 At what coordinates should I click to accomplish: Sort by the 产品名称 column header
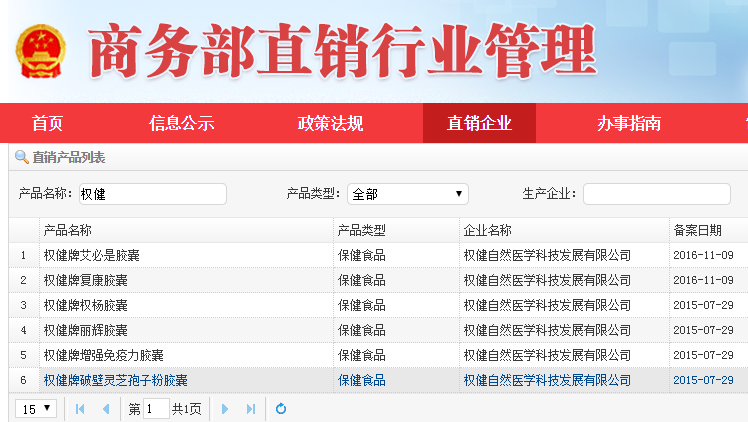point(186,230)
